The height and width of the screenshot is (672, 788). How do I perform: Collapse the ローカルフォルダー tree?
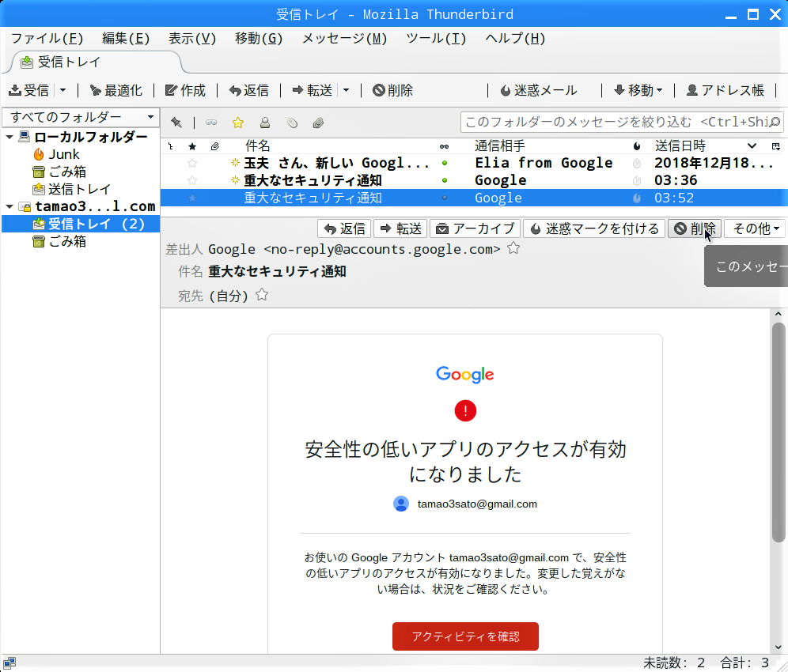point(9,137)
